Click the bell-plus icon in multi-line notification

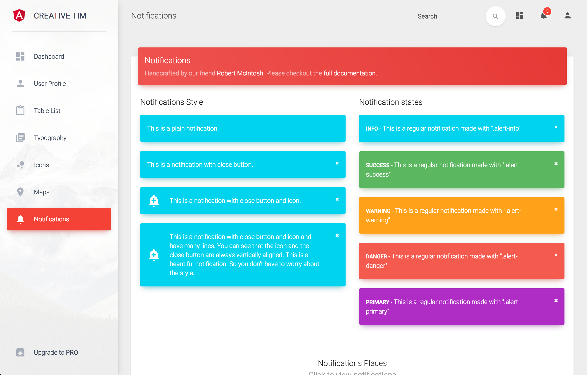[x=154, y=255]
